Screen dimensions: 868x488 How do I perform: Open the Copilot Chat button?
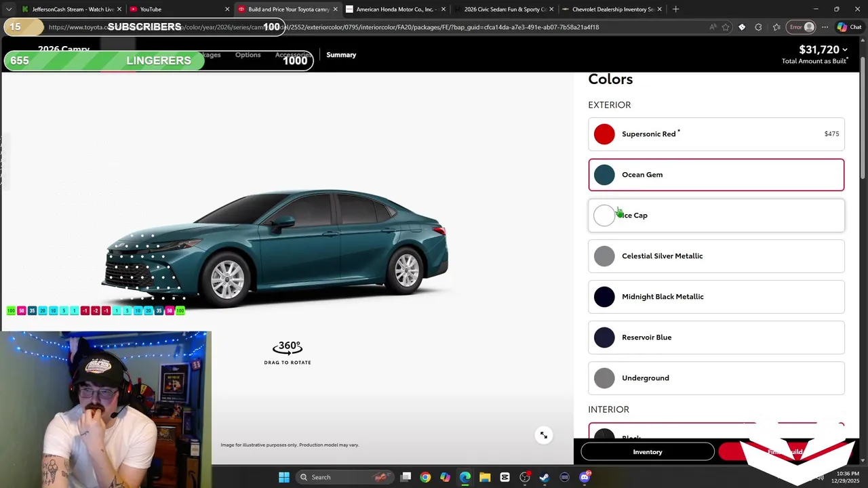[x=849, y=27]
